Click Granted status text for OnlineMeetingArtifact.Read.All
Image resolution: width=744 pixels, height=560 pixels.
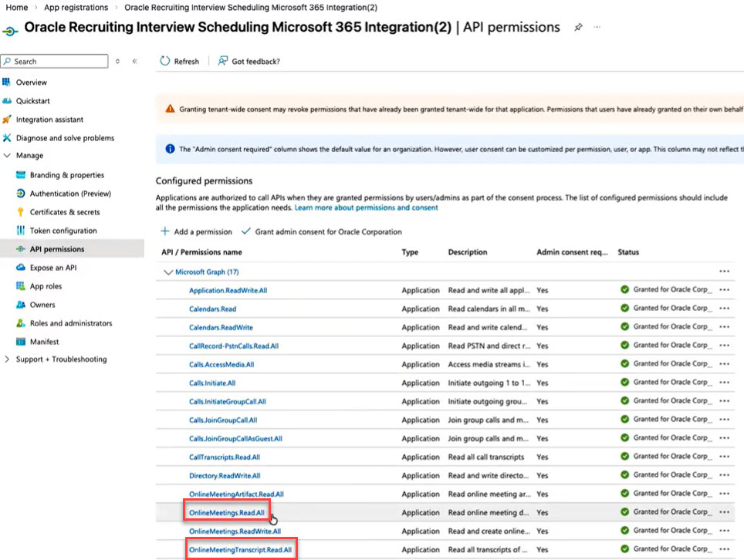point(673,493)
